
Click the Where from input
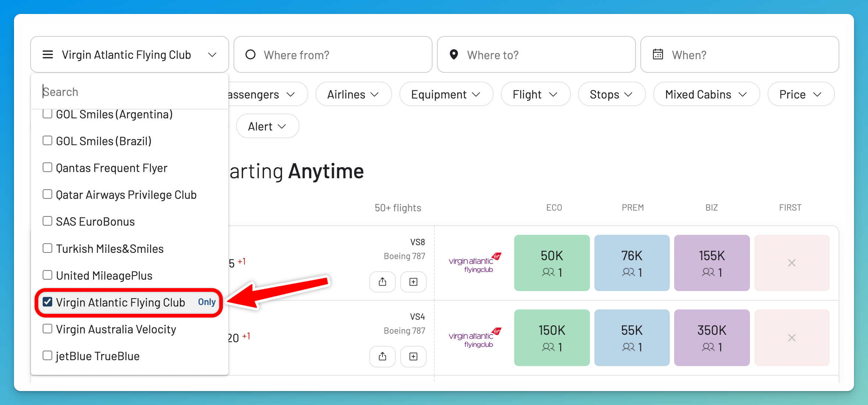pos(333,55)
